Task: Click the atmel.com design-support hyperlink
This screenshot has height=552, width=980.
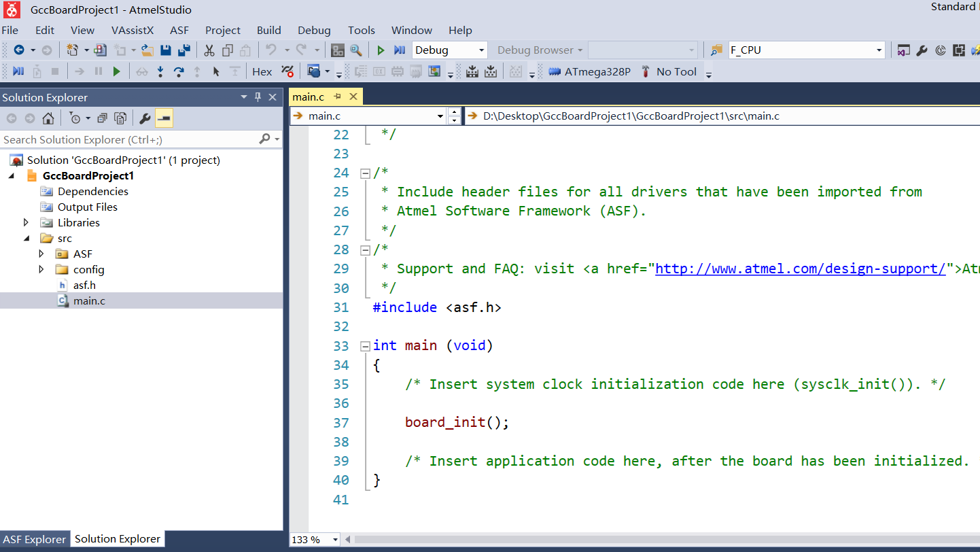Action: (x=800, y=269)
